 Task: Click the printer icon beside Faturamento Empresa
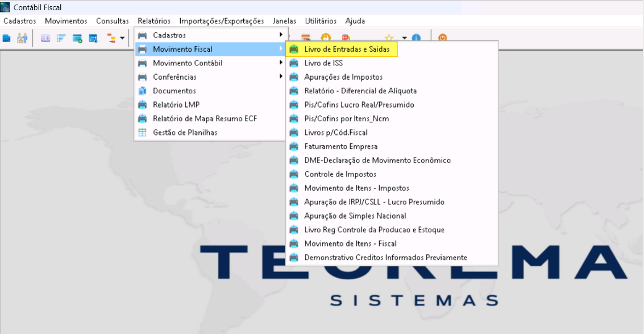click(x=294, y=146)
